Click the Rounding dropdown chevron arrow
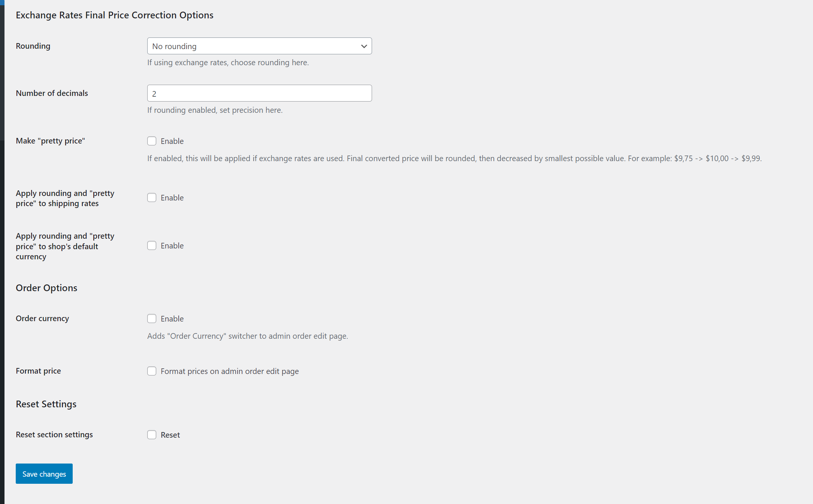 [364, 46]
